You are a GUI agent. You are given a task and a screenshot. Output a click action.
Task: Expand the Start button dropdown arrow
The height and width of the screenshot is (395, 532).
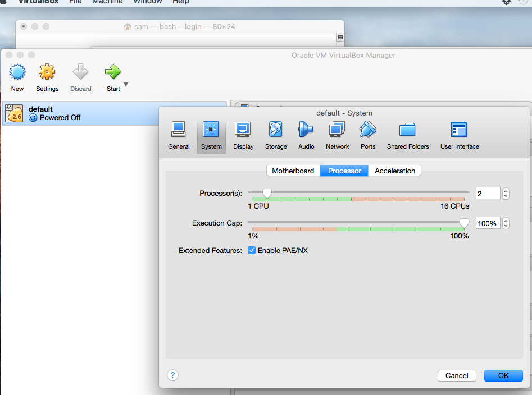(126, 84)
